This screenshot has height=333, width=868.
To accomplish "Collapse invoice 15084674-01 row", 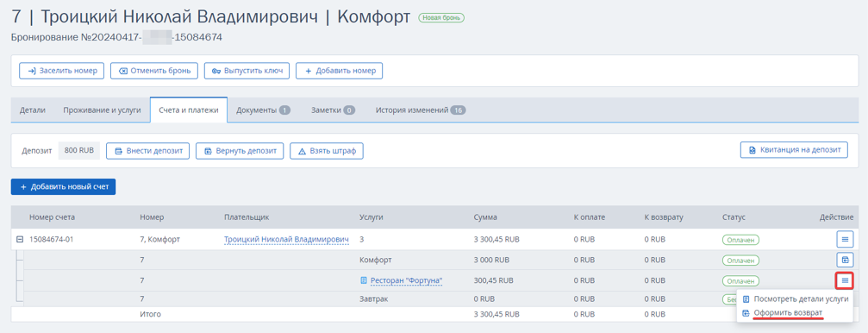I will 19,240.
